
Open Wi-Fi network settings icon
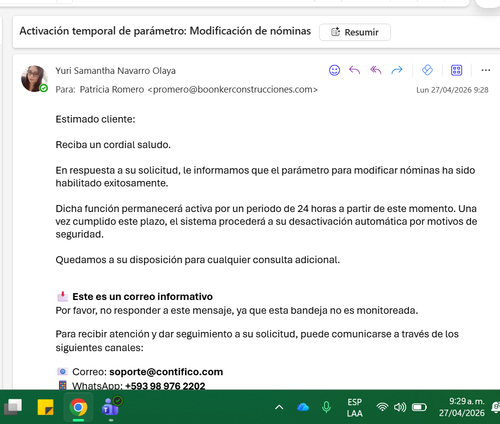[382, 407]
